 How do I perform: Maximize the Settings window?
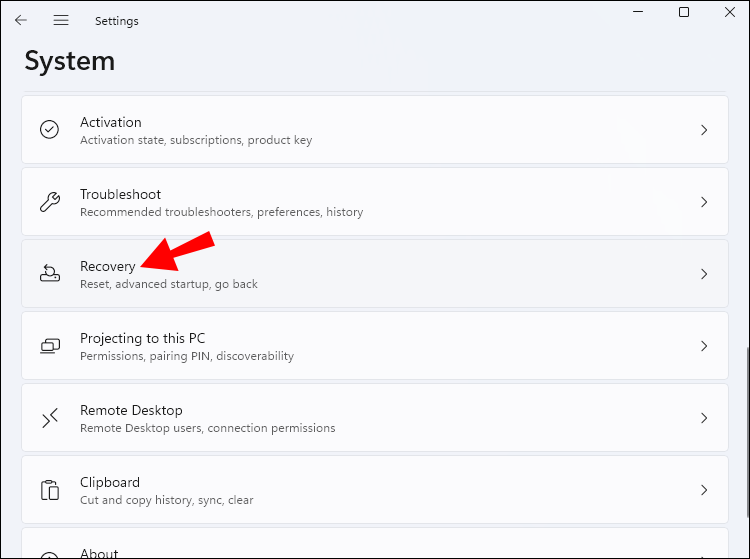[684, 12]
